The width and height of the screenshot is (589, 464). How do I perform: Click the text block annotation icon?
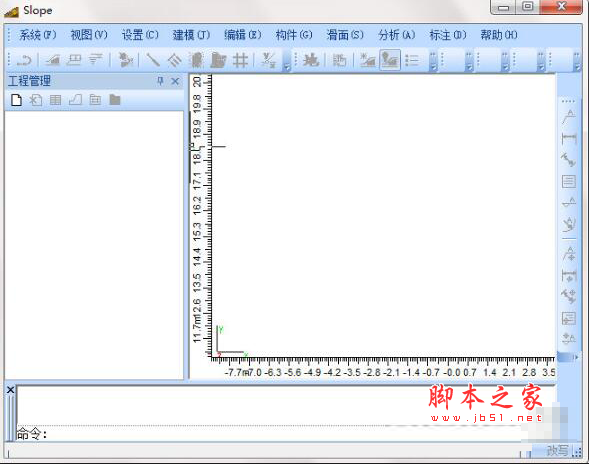pos(569,181)
